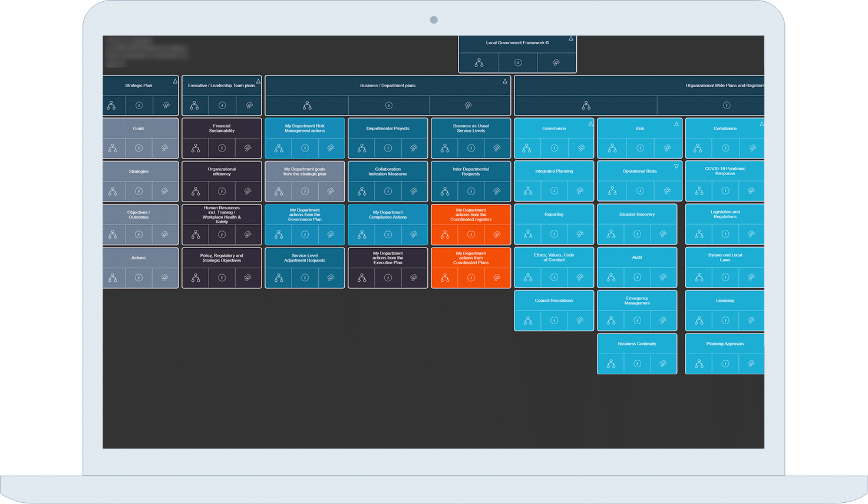Collapse Local Government Framework using its triangle
The width and height of the screenshot is (868, 504).
[570, 39]
